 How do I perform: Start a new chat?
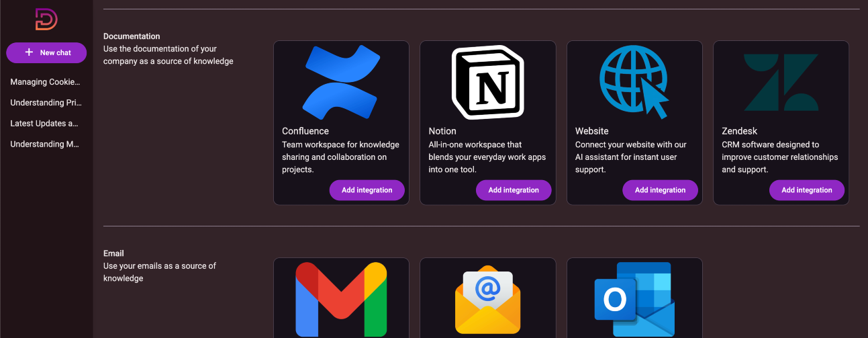tap(46, 52)
